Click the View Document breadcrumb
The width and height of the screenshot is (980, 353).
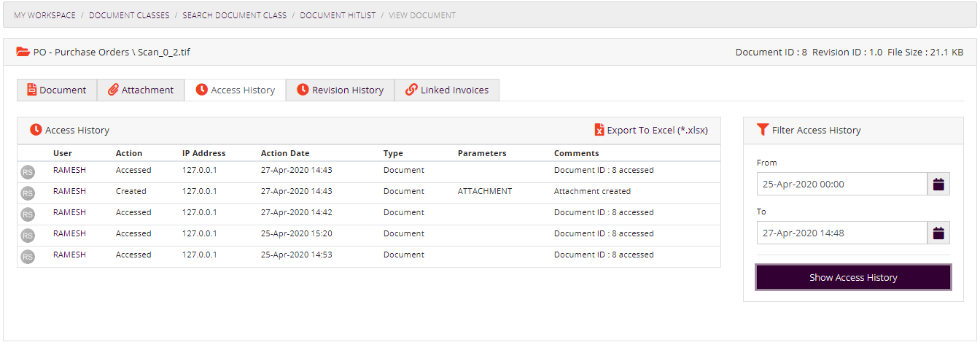tap(422, 15)
